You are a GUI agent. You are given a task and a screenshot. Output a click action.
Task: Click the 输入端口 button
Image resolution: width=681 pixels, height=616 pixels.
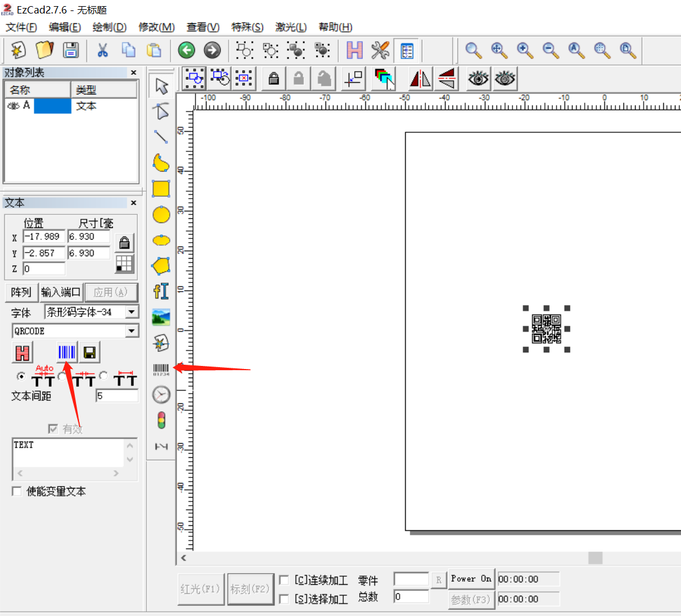point(61,292)
